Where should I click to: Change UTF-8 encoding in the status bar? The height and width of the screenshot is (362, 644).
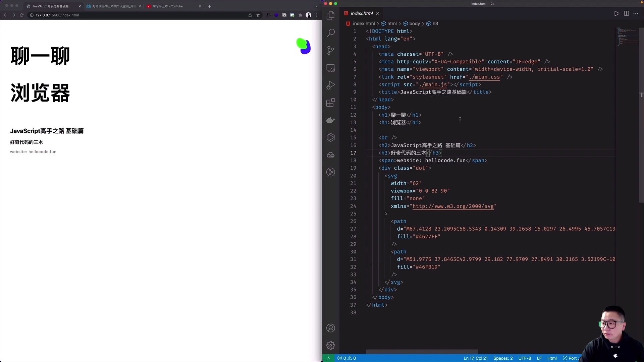point(525,358)
